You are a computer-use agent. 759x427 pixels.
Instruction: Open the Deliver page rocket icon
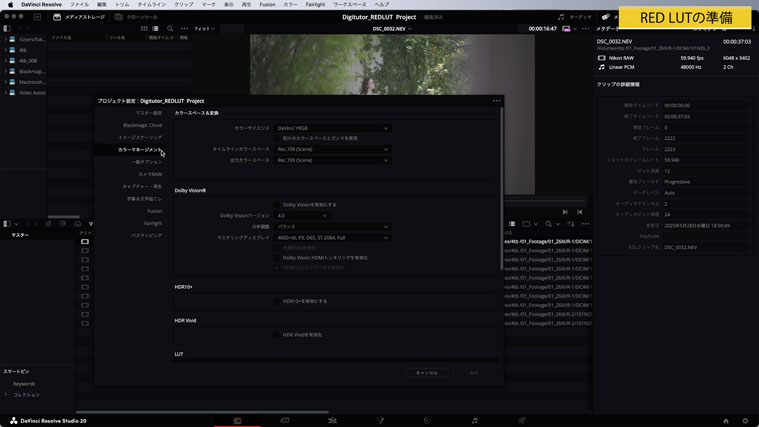[521, 420]
